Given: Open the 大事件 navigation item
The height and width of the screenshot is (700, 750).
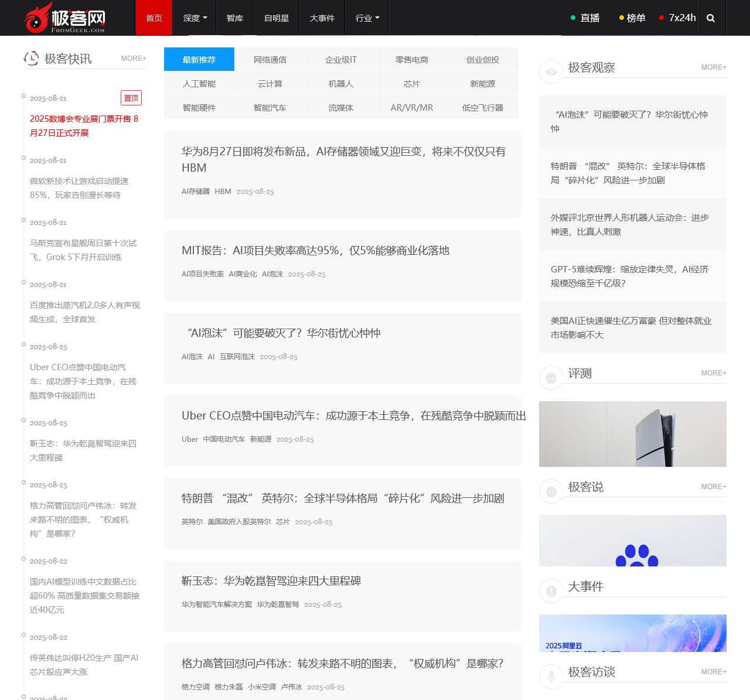Looking at the screenshot, I should point(322,18).
